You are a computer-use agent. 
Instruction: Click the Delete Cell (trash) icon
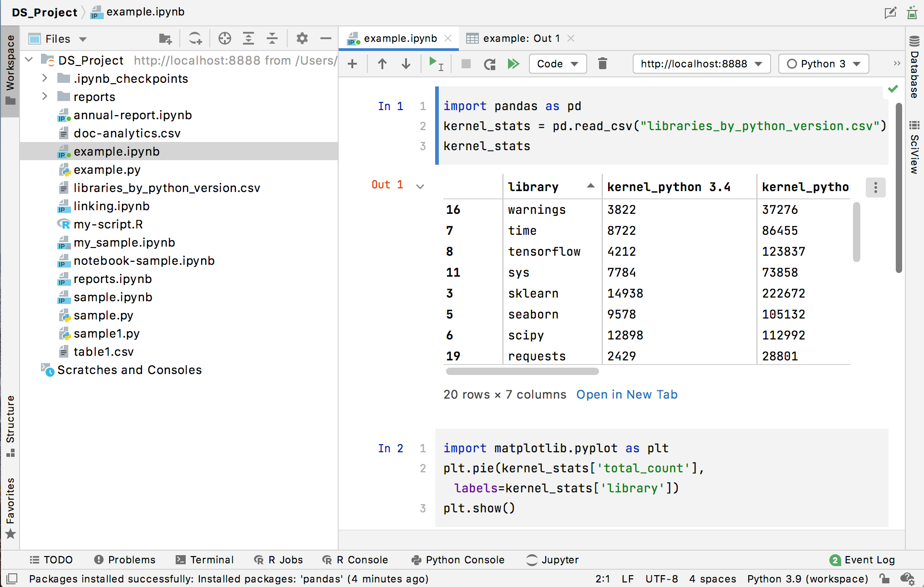tap(603, 63)
